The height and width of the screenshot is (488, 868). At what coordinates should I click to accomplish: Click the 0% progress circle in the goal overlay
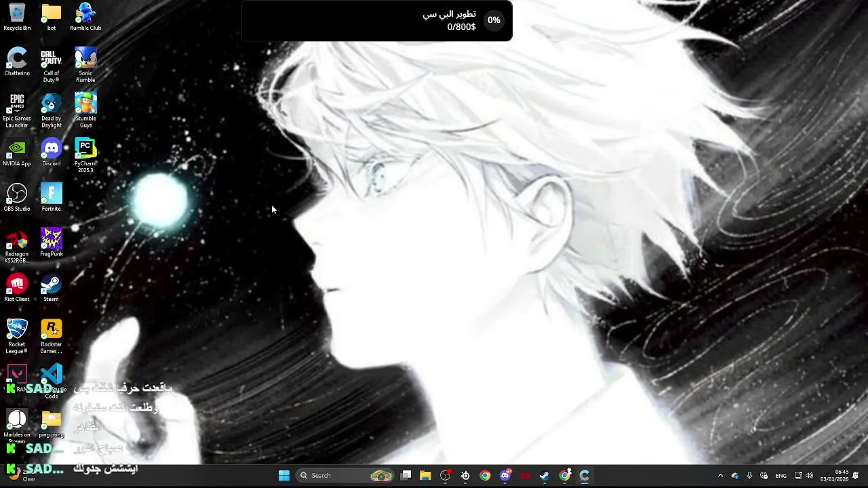click(494, 20)
